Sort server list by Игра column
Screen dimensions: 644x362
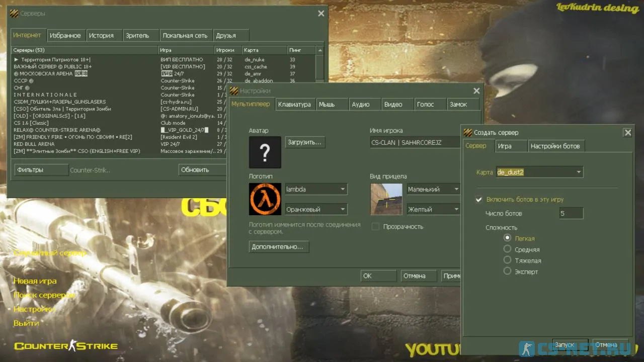tap(186, 50)
